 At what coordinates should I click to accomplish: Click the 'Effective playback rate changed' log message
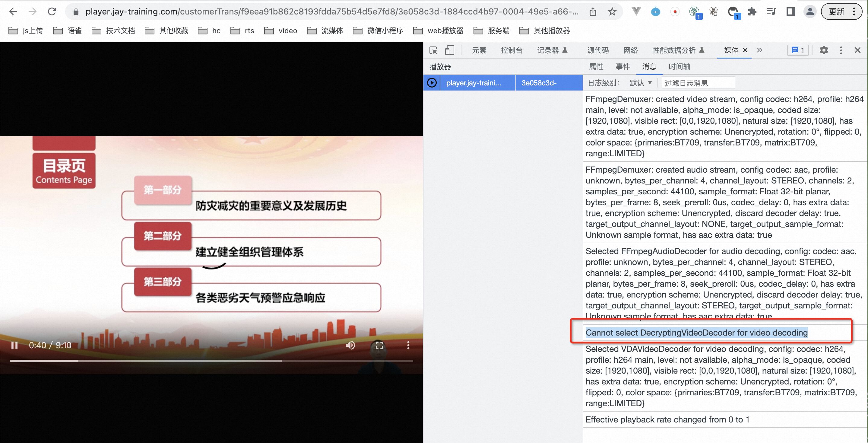pyautogui.click(x=667, y=419)
